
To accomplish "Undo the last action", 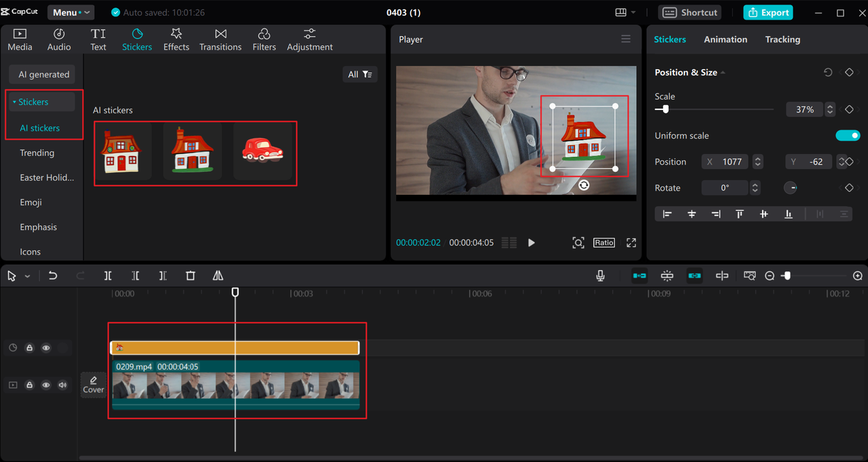I will 53,275.
